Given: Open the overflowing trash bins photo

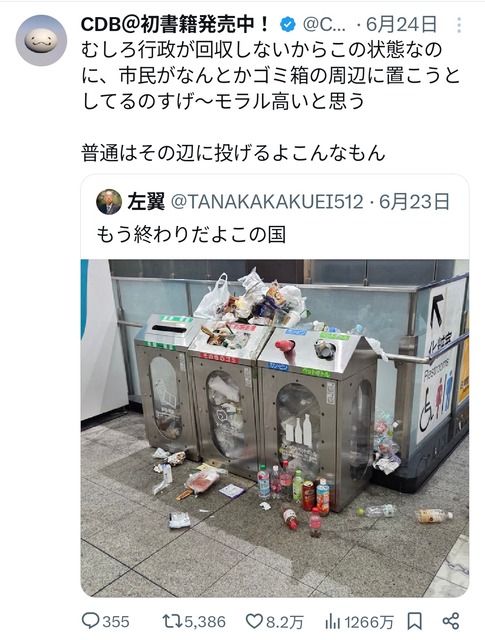Looking at the screenshot, I should tap(275, 428).
